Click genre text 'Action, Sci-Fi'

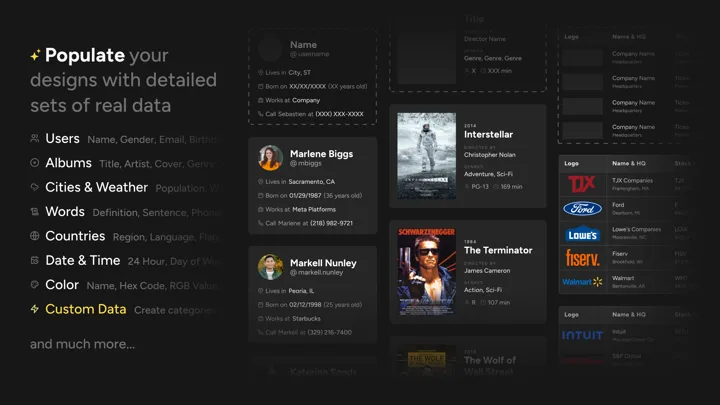pyautogui.click(x=483, y=290)
